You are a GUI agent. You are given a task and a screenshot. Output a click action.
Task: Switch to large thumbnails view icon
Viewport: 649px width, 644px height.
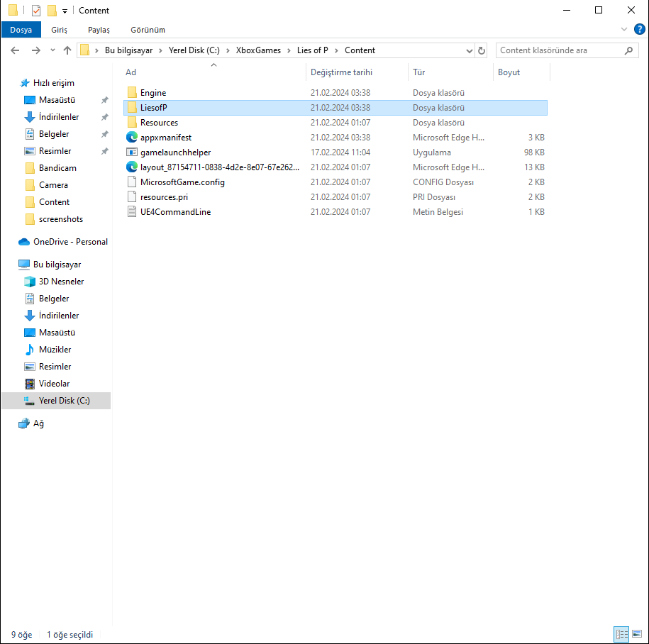pyautogui.click(x=637, y=633)
